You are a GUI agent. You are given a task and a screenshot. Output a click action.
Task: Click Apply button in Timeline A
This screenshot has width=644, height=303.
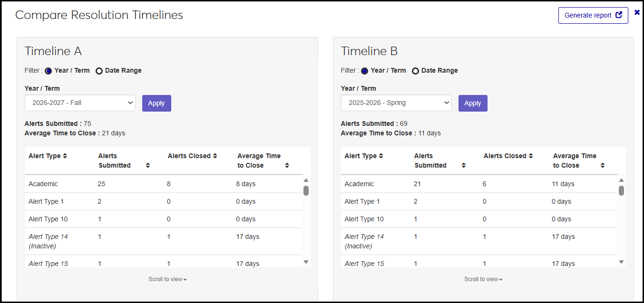coord(156,103)
